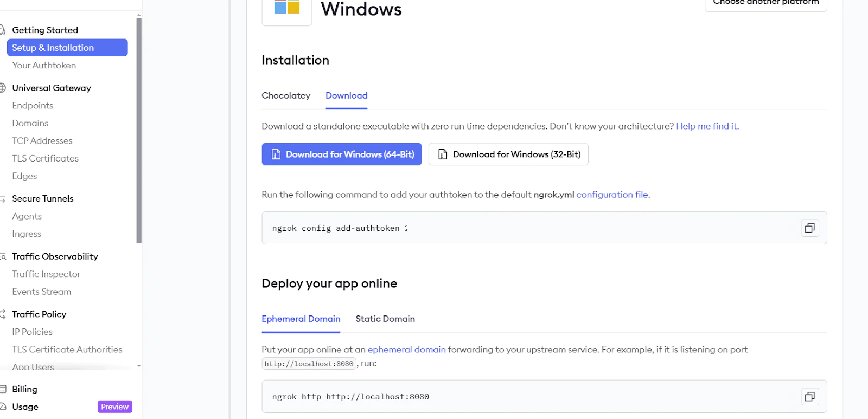The width and height of the screenshot is (868, 419).
Task: Open TLS Certificates page
Action: pos(46,158)
